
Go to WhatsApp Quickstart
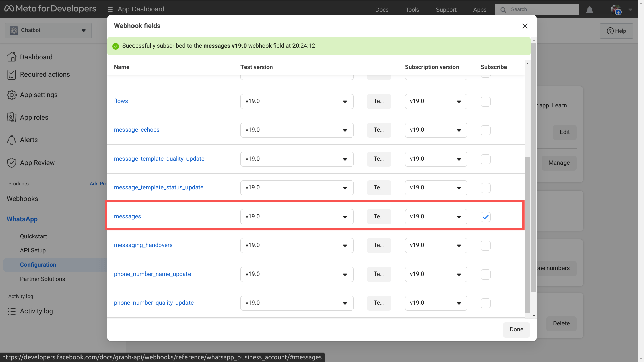point(34,237)
